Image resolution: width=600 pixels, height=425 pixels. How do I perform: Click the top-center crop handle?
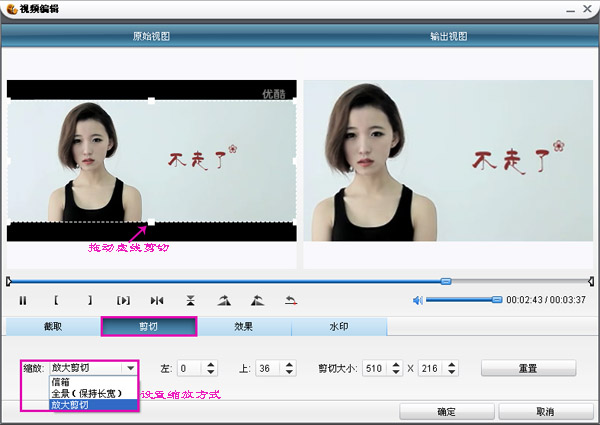(x=152, y=101)
